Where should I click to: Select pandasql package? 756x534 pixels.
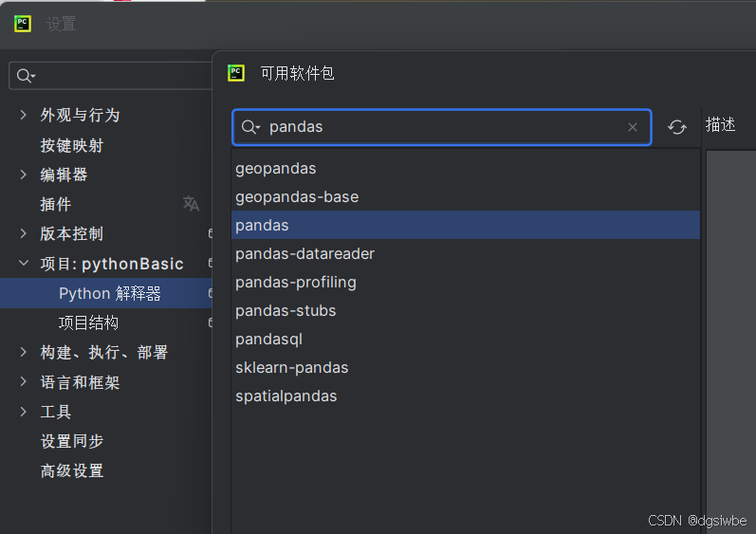pyautogui.click(x=466, y=339)
